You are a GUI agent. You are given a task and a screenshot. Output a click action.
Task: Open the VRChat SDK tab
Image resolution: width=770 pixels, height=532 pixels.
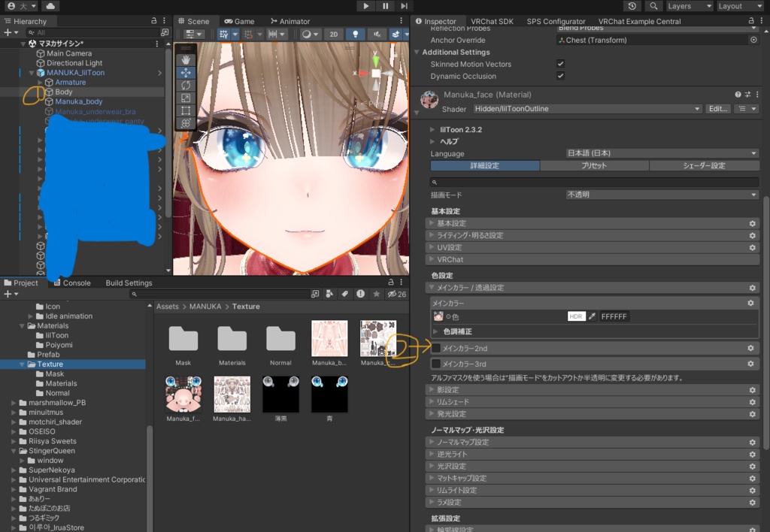pyautogui.click(x=492, y=21)
